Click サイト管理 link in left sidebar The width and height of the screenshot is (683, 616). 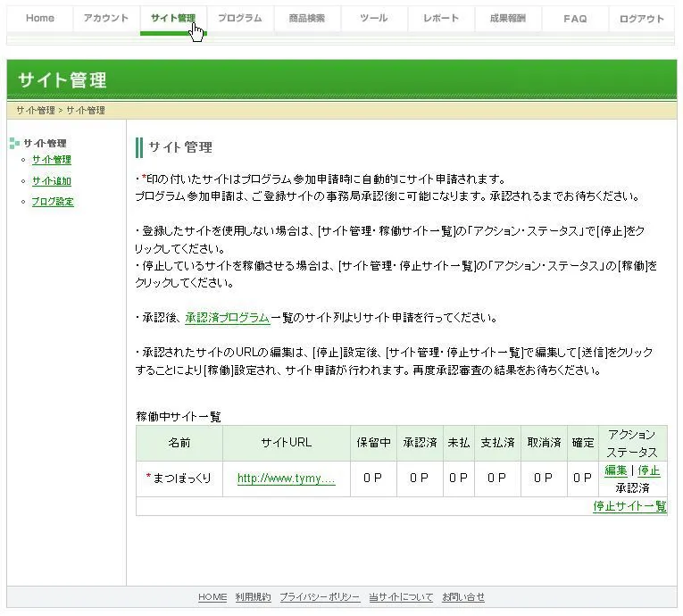click(52, 160)
